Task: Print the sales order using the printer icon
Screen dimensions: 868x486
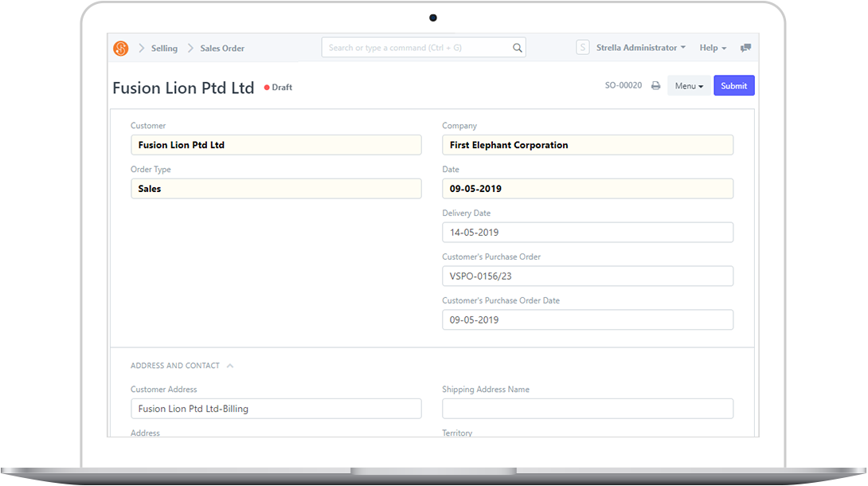Action: (x=657, y=84)
